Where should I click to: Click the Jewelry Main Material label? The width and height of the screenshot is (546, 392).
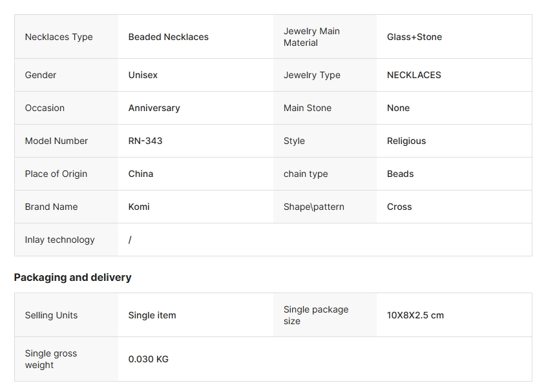pyautogui.click(x=311, y=37)
